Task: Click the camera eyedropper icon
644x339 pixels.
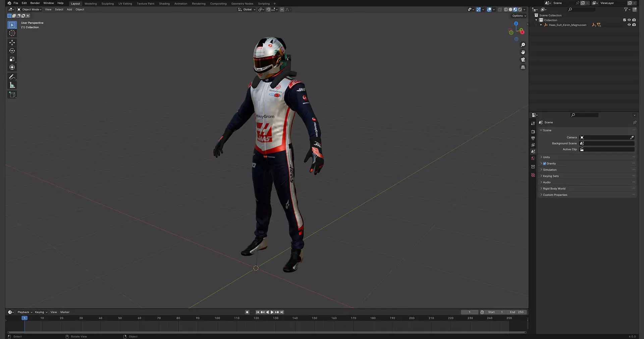Action: pyautogui.click(x=632, y=137)
